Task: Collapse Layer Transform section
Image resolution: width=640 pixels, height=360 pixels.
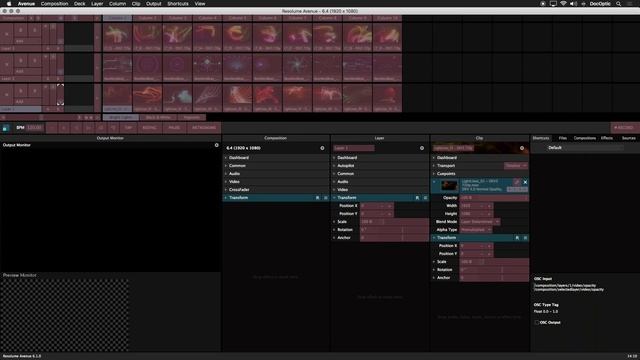Action: click(x=334, y=198)
